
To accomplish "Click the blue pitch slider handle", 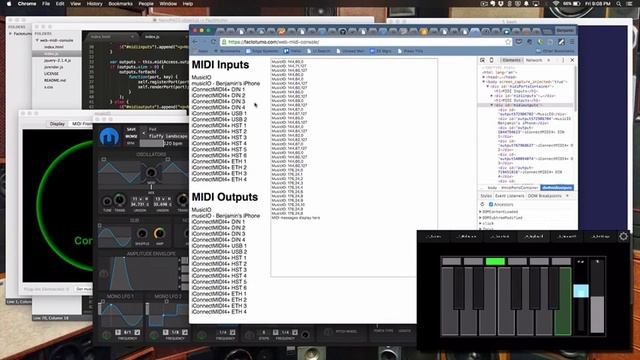I will 581,291.
